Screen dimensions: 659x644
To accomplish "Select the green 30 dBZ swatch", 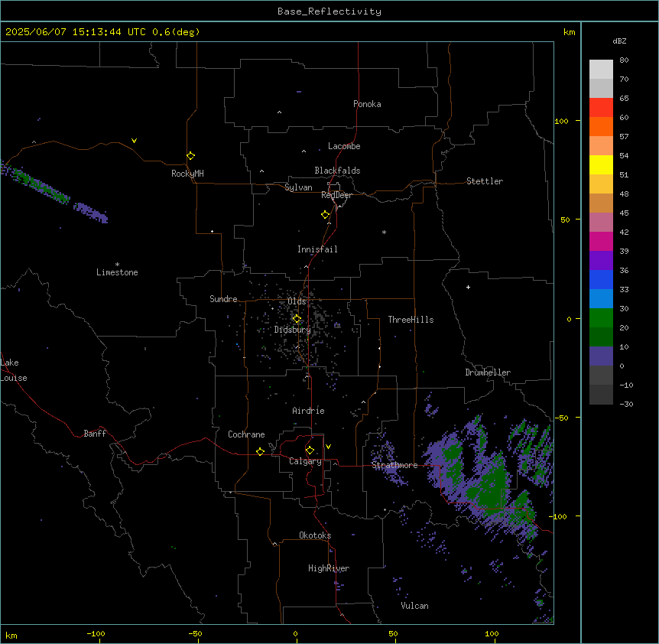I will [x=601, y=318].
